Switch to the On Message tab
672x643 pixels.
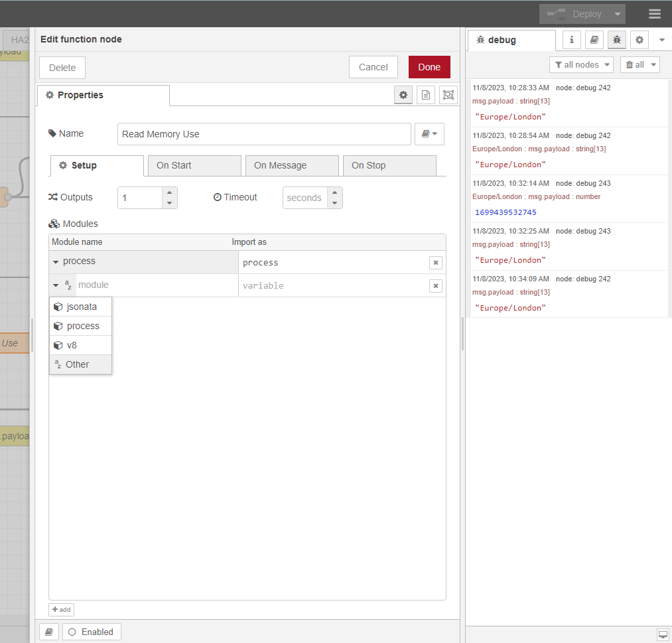[x=293, y=165]
